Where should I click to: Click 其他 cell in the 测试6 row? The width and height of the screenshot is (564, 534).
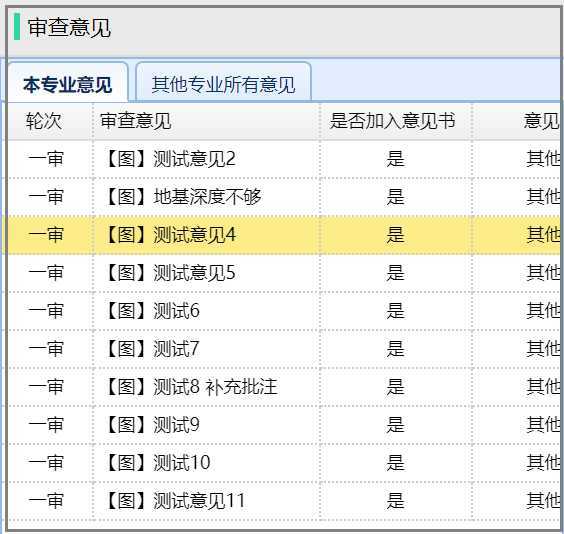(543, 311)
